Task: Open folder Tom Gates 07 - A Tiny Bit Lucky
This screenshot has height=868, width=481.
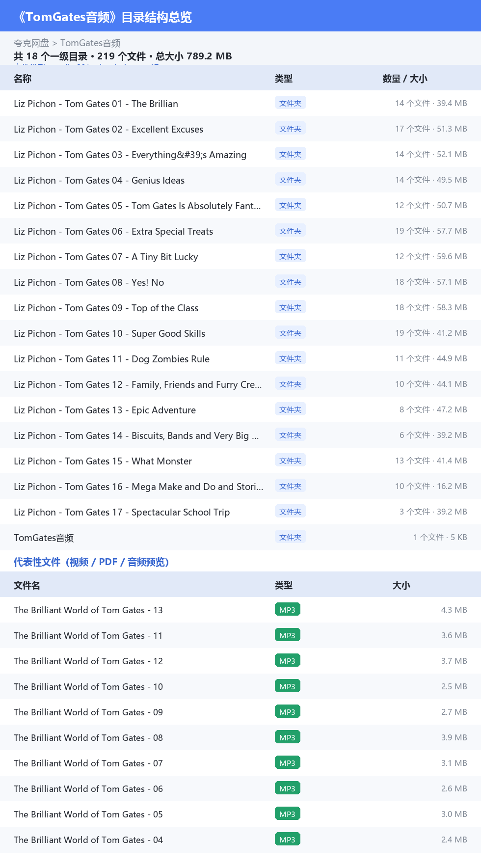Action: pyautogui.click(x=240, y=257)
